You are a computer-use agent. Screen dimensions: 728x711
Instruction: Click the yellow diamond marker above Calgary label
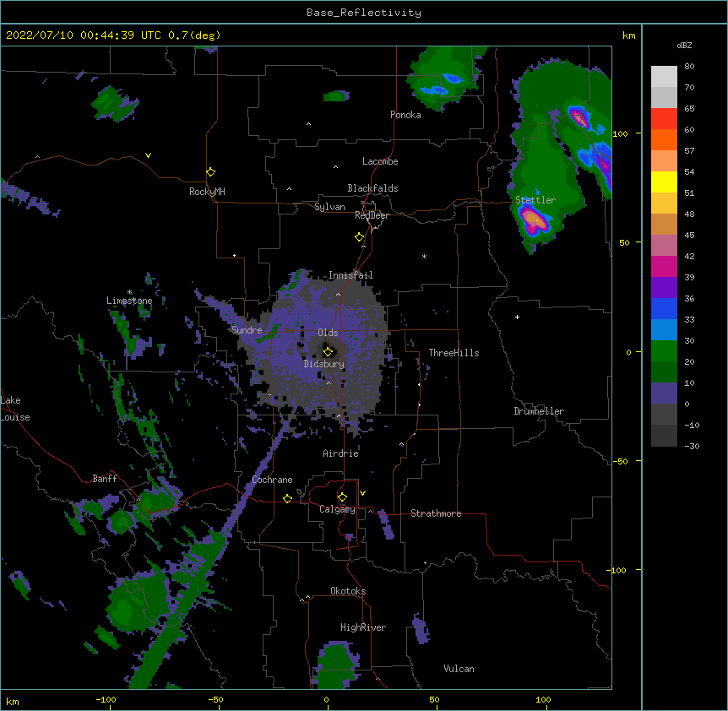click(342, 497)
